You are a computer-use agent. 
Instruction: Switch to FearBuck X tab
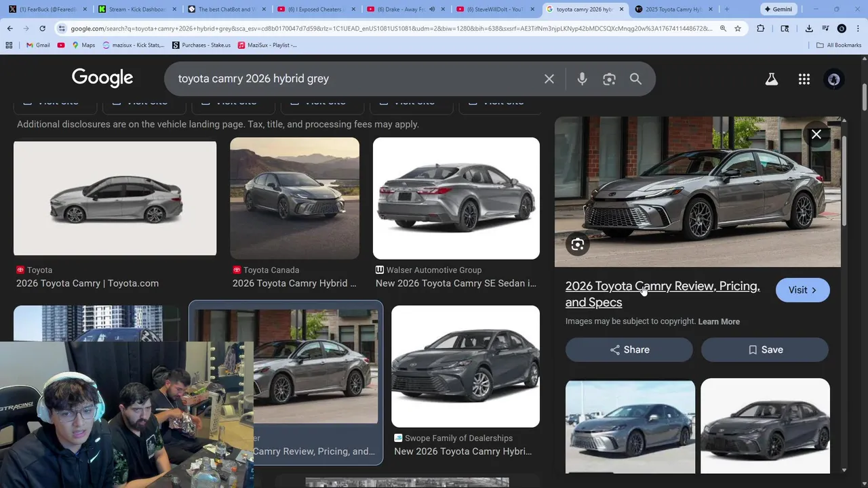[x=46, y=9]
